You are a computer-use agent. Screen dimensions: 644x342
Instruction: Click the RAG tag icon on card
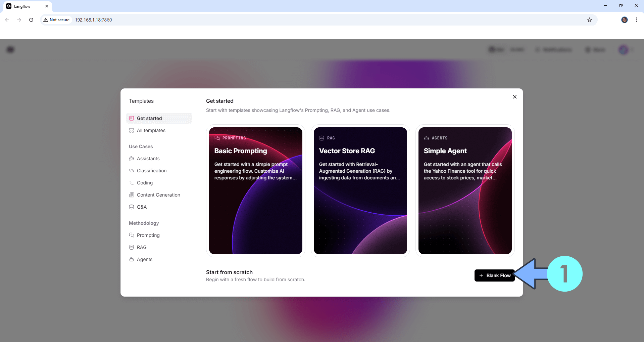click(322, 138)
